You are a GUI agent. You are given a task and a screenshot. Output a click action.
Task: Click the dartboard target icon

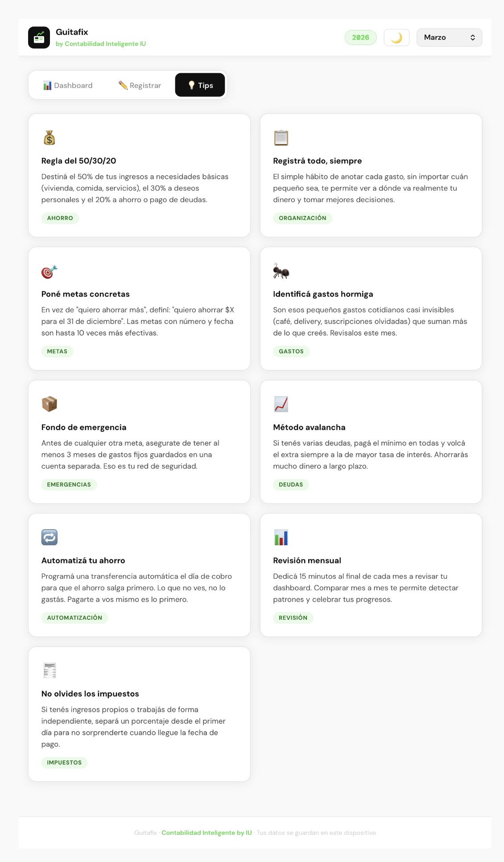coord(50,271)
